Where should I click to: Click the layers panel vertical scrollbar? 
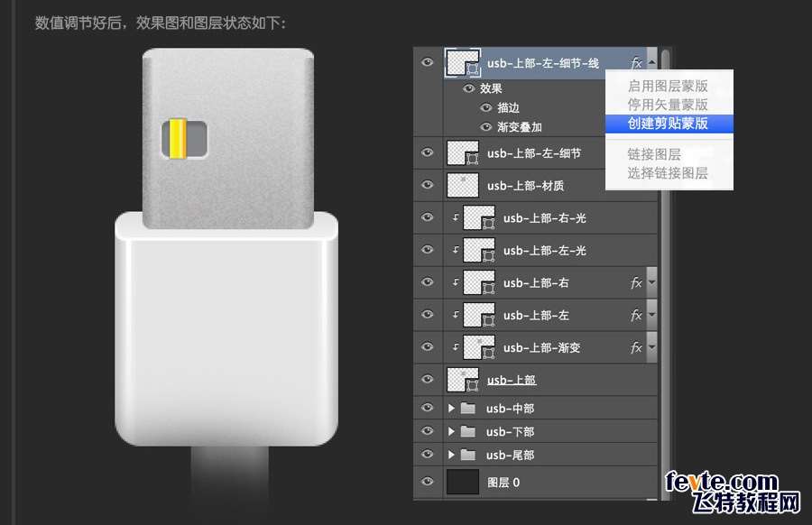665,272
